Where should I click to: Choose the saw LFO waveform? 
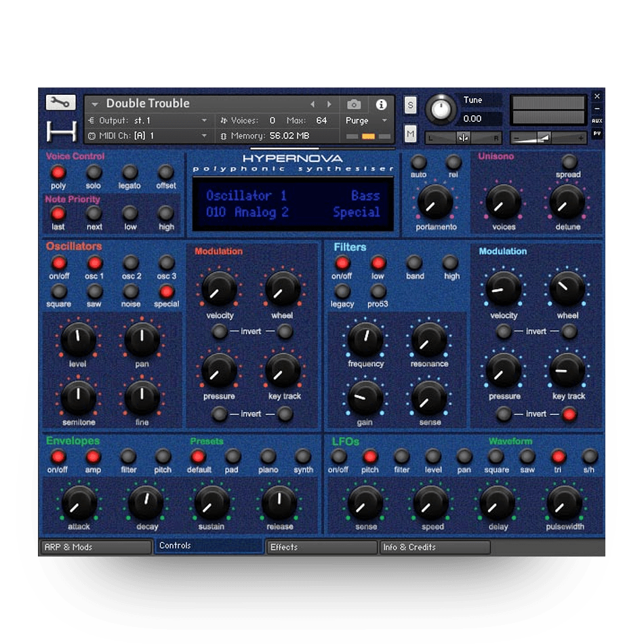pos(527,456)
